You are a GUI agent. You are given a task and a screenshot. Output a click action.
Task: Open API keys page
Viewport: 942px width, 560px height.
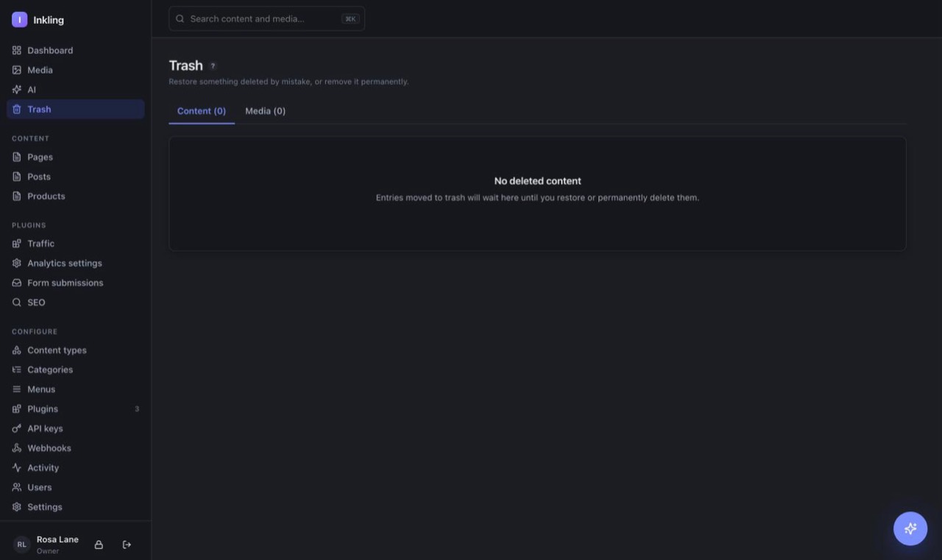pos(76,428)
